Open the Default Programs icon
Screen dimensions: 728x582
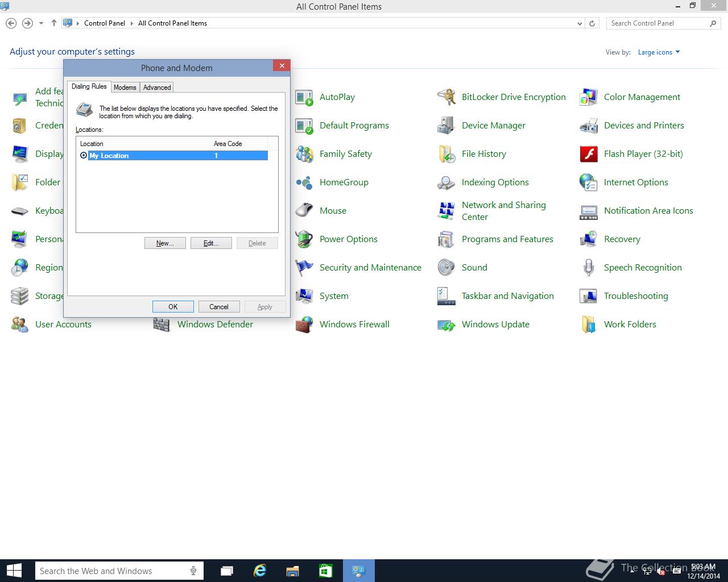(x=304, y=126)
